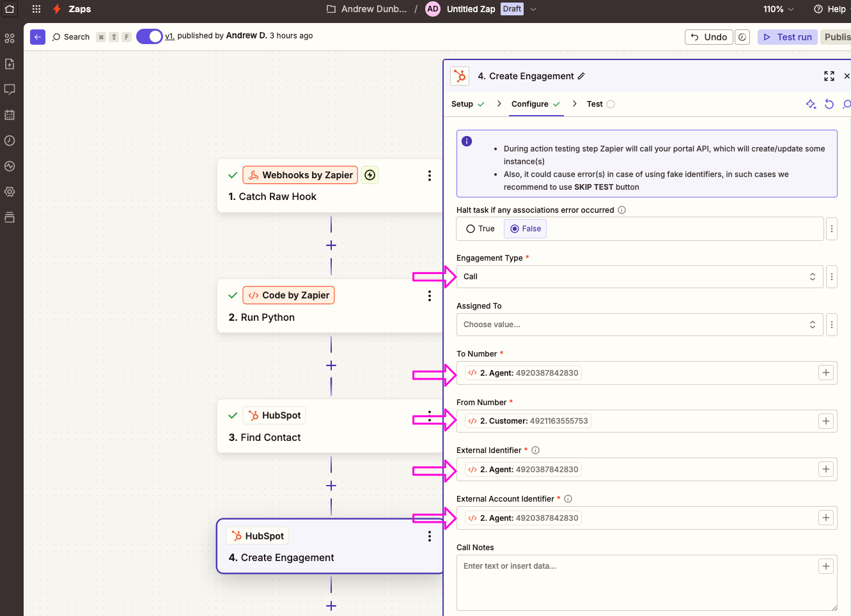The image size is (851, 616).
Task: Click the AI sparkle icon in the panel
Action: coord(811,104)
